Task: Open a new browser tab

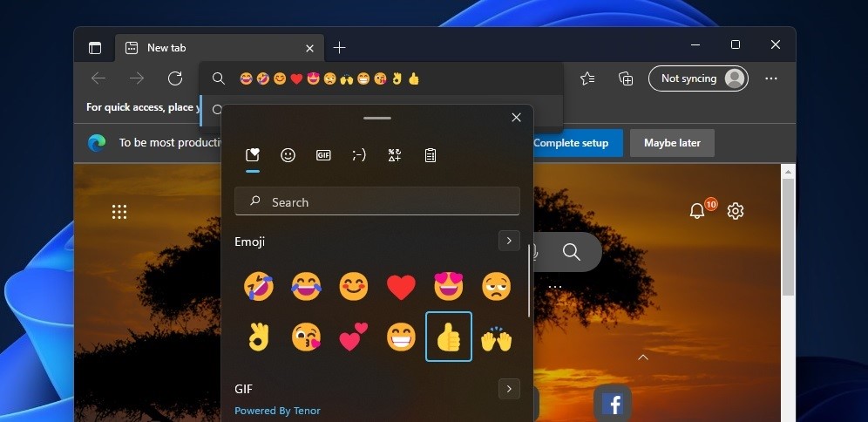Action: [x=339, y=48]
